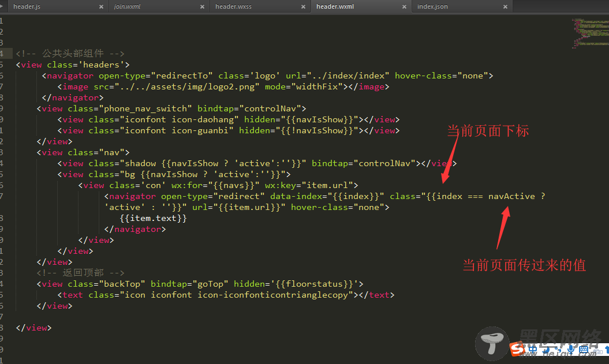Screen dimensions: 609x364
Task: Click the wx:key value 'item.url'
Action: [327, 186]
